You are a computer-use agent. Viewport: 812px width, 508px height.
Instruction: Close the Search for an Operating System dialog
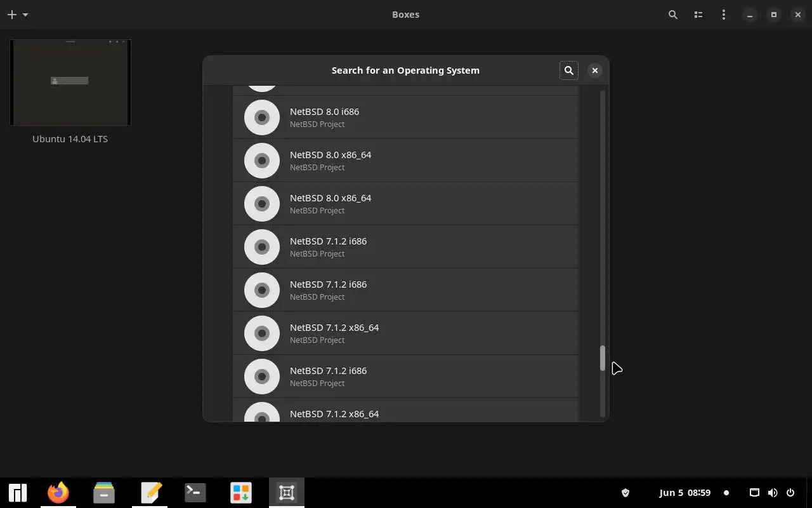click(x=595, y=70)
